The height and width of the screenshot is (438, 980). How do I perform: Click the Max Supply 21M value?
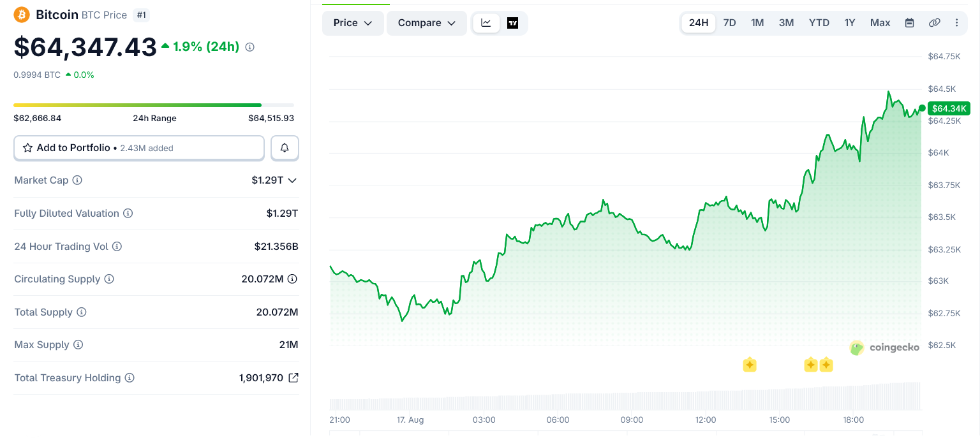[288, 345]
